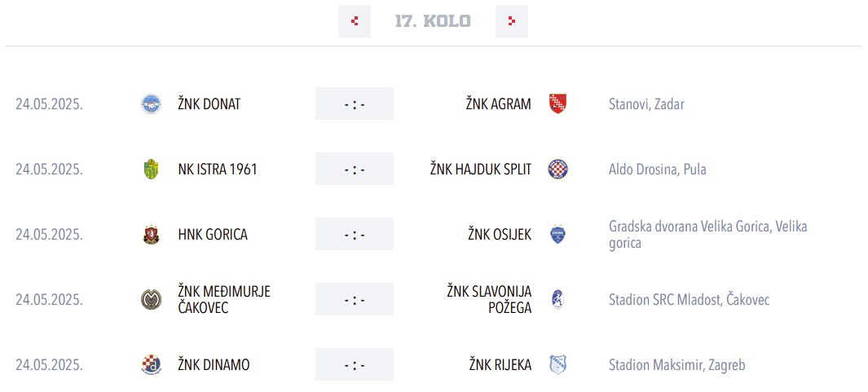Open ŽNK Dinamo team name link
Screen dimensions: 868x392
pyautogui.click(x=214, y=365)
